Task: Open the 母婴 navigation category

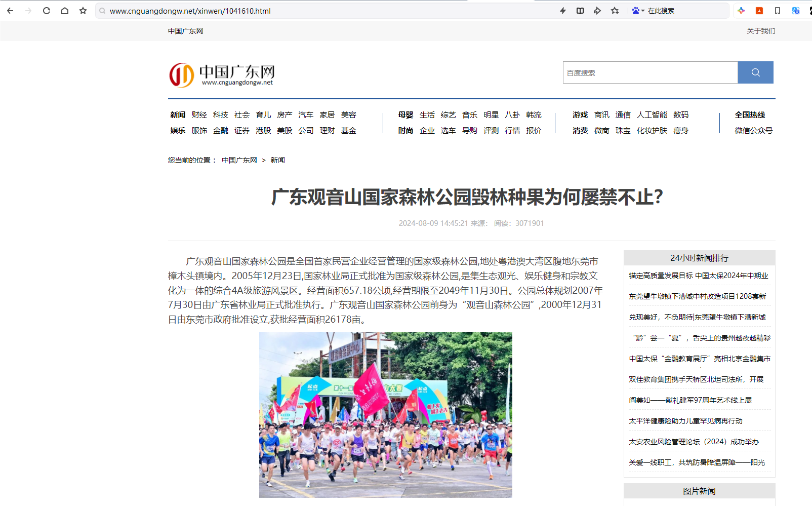Action: [405, 115]
